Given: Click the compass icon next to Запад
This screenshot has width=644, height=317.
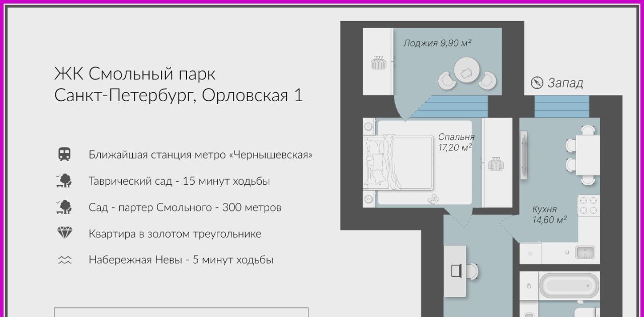Looking at the screenshot, I should coord(537,83).
